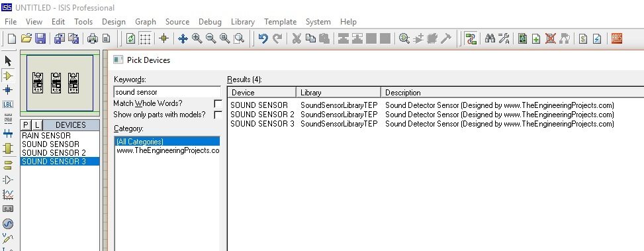Image resolution: width=644 pixels, height=251 pixels.
Task: Choose the LBL wire label tool
Action: click(8, 105)
